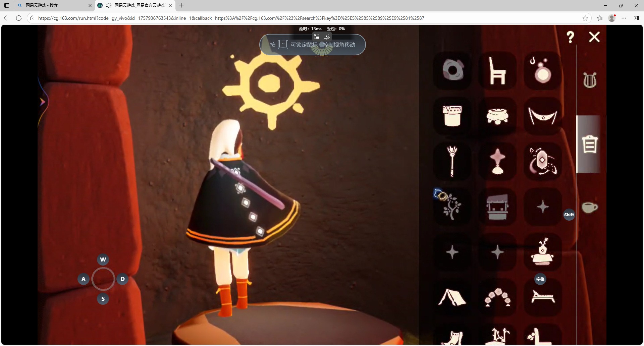Open the browser favorites list

coord(600,18)
